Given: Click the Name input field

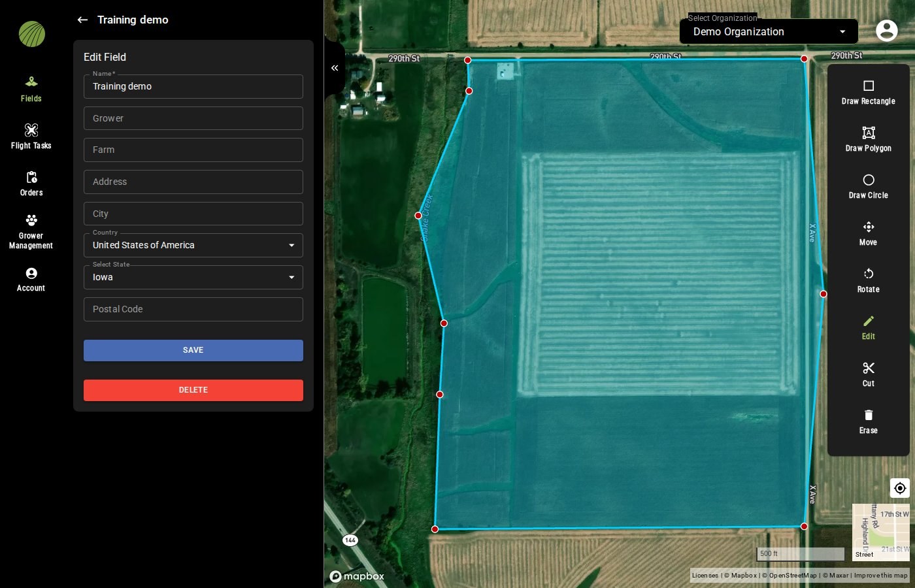Looking at the screenshot, I should pyautogui.click(x=193, y=86).
